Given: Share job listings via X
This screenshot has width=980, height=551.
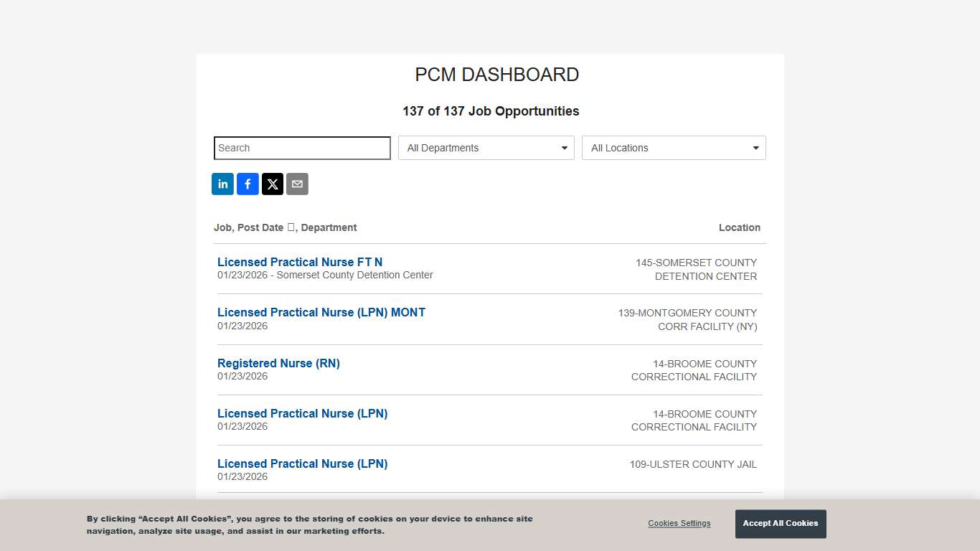Looking at the screenshot, I should (x=273, y=184).
